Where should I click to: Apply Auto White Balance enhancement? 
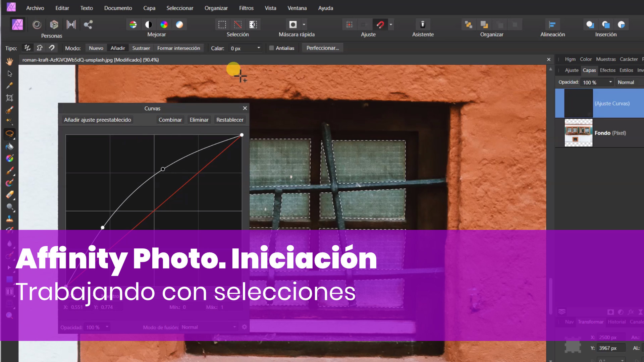tap(179, 24)
